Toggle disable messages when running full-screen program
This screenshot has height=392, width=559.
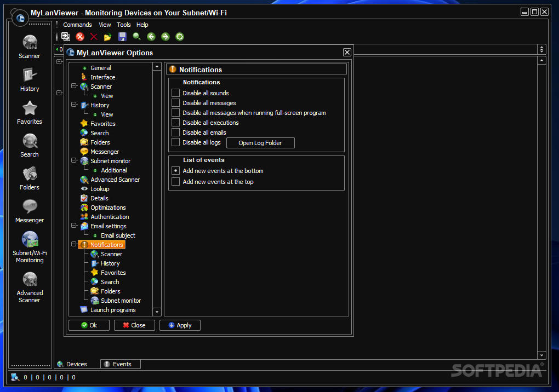tap(175, 113)
